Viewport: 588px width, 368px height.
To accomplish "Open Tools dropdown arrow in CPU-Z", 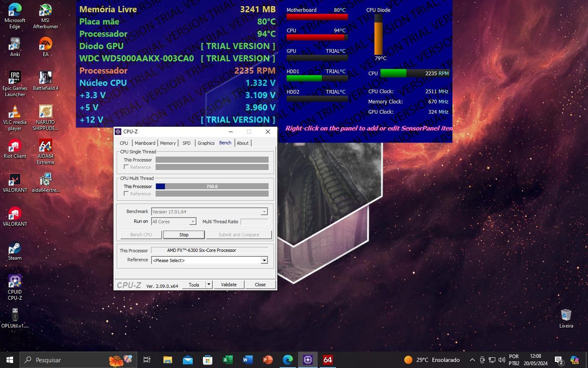I will point(209,284).
